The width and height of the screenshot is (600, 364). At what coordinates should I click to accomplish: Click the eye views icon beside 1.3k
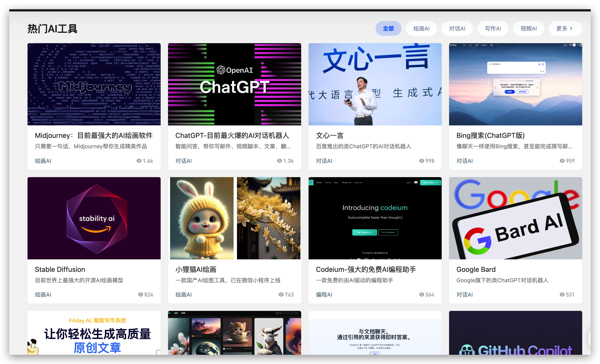pyautogui.click(x=280, y=161)
